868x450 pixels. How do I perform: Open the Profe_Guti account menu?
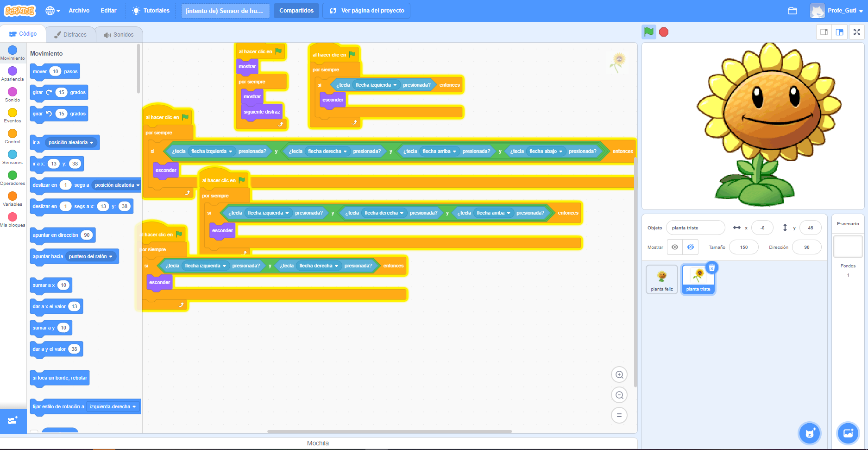(x=837, y=11)
